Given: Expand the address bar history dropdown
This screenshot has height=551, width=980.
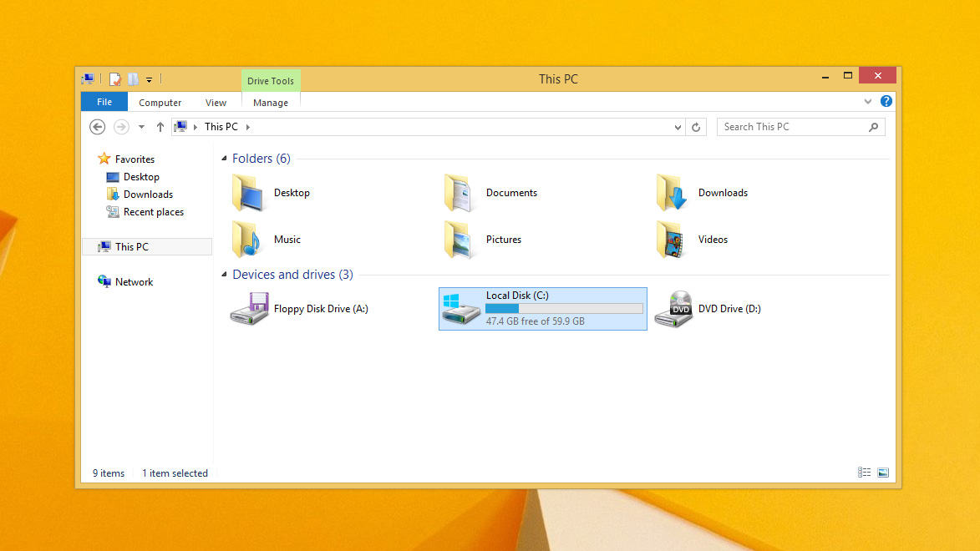Looking at the screenshot, I should click(x=678, y=126).
